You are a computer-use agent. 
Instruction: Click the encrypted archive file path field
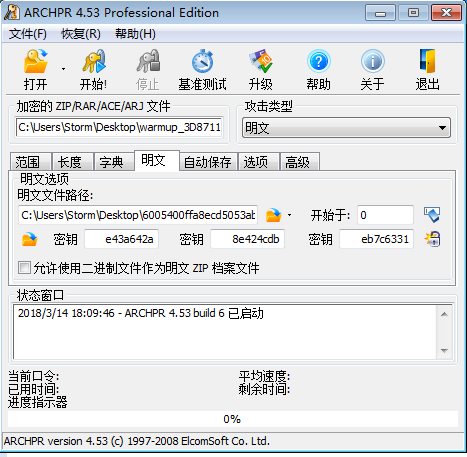[119, 127]
